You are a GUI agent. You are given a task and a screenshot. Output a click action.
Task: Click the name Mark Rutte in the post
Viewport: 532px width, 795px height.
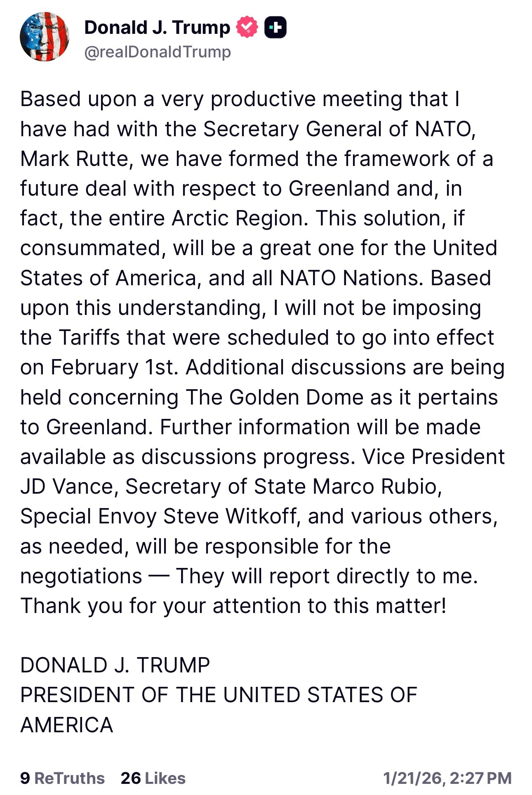(x=74, y=159)
